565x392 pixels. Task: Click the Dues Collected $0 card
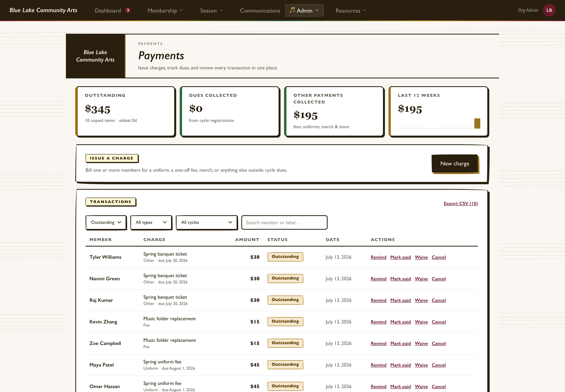click(x=230, y=111)
